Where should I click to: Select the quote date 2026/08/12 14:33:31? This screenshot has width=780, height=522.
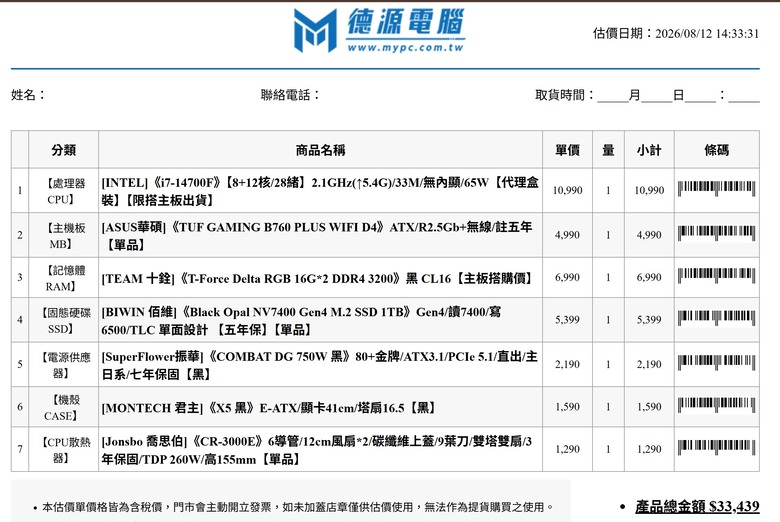[x=707, y=34]
